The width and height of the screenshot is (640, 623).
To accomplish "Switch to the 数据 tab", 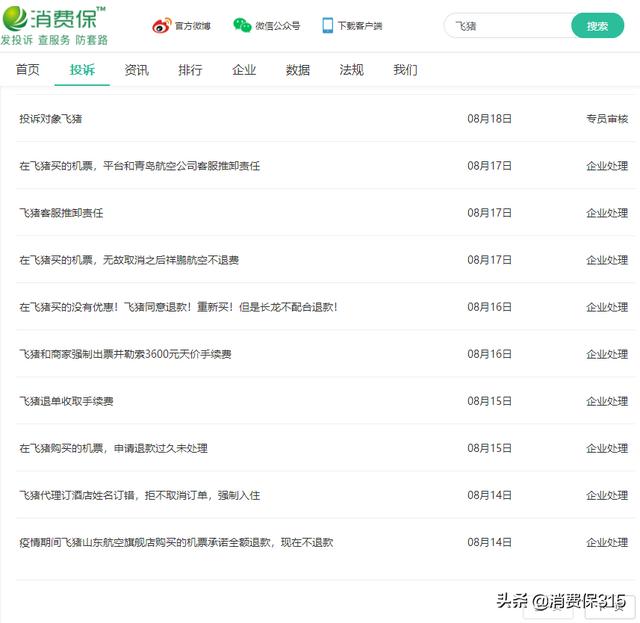I will (298, 70).
